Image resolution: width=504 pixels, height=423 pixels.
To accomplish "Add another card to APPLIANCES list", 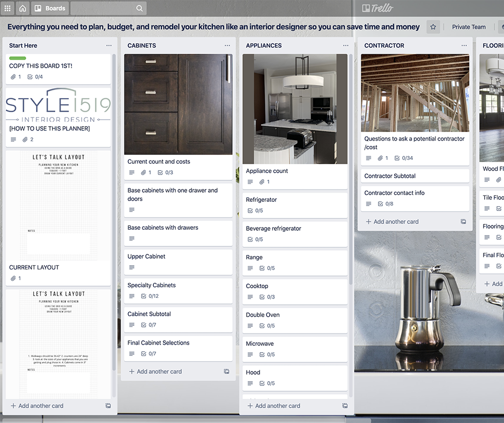I will (x=274, y=406).
